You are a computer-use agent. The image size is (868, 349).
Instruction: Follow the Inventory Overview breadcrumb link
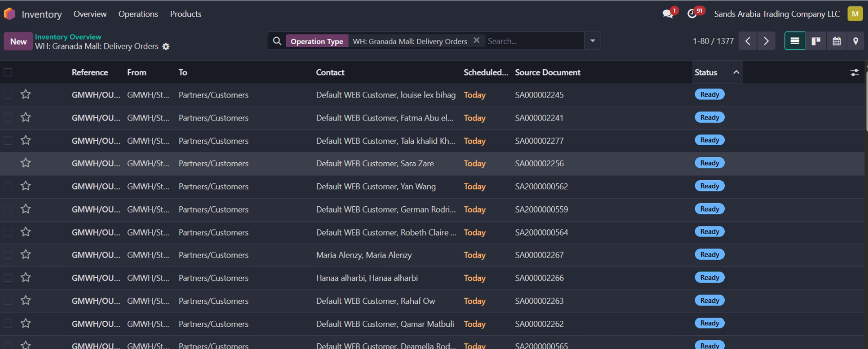tap(68, 37)
